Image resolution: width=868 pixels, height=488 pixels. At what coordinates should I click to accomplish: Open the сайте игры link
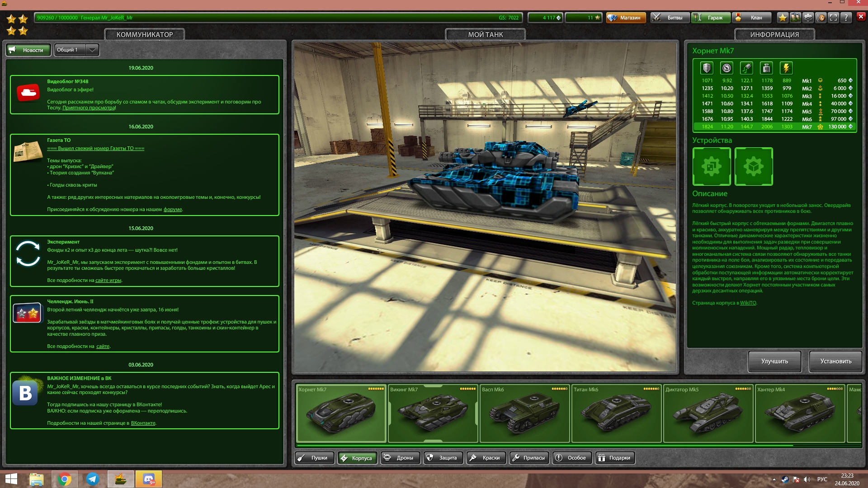[x=108, y=280]
